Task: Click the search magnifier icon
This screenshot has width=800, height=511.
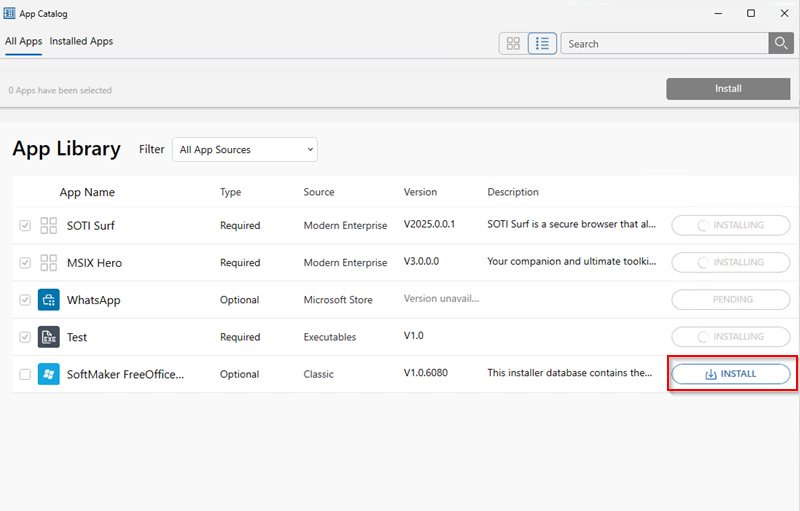Action: coord(781,43)
